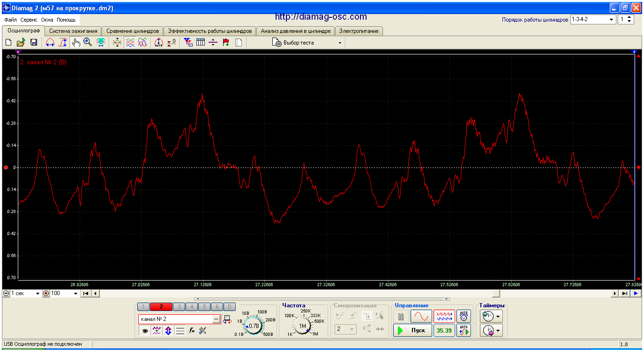Increase the cylinder number spinner
The image size is (644, 350).
[630, 18]
